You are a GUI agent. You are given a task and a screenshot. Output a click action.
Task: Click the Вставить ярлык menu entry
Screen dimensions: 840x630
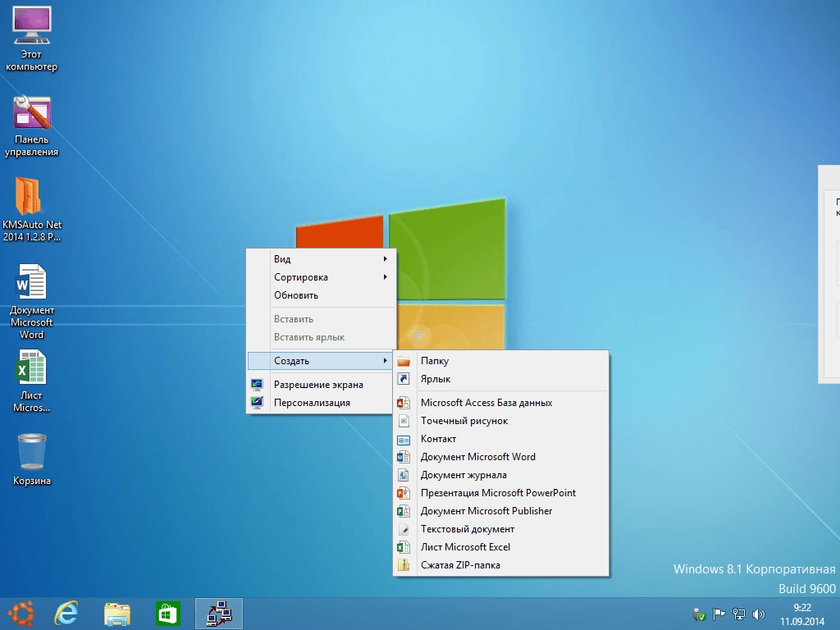[x=321, y=337]
